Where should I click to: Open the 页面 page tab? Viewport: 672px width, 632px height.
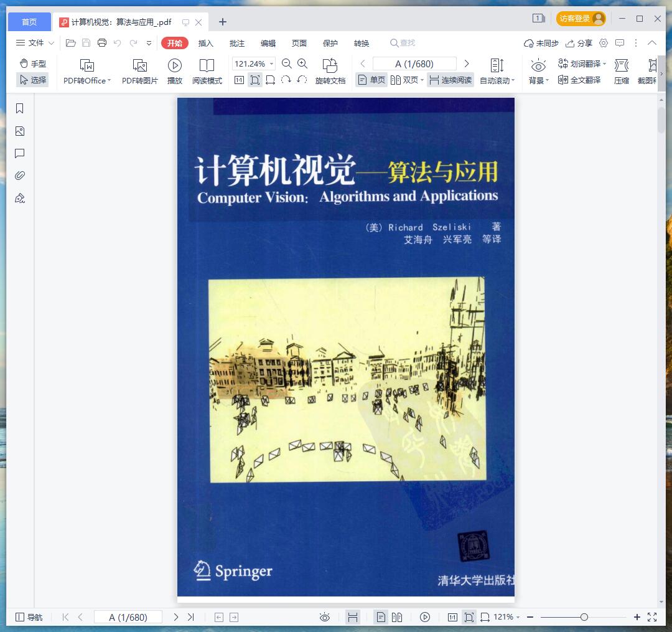299,43
